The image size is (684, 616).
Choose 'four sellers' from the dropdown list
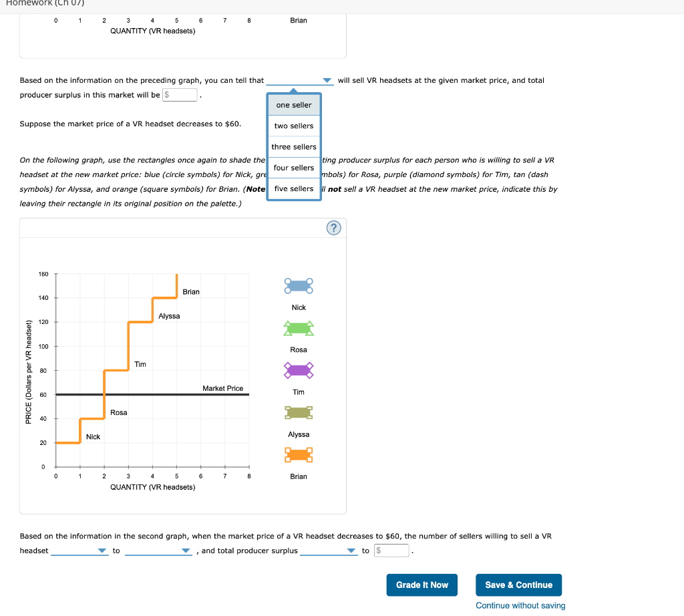click(x=294, y=168)
